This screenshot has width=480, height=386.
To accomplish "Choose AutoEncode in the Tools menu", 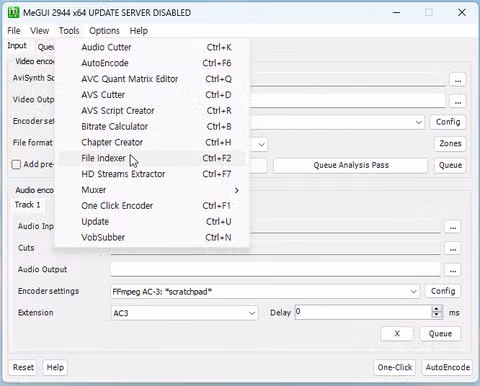I will 152,63.
